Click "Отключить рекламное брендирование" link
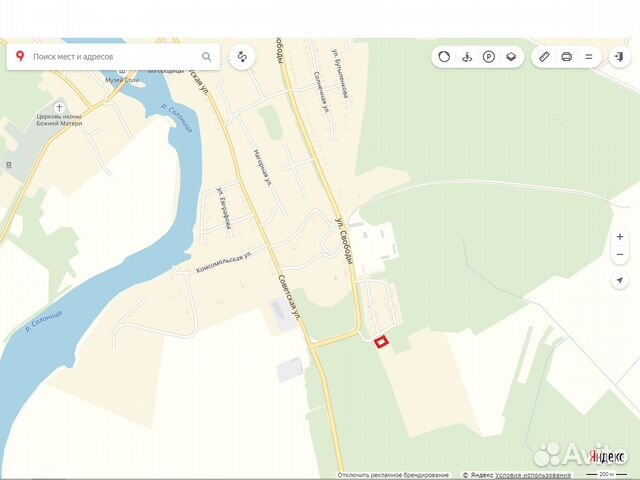 (393, 475)
